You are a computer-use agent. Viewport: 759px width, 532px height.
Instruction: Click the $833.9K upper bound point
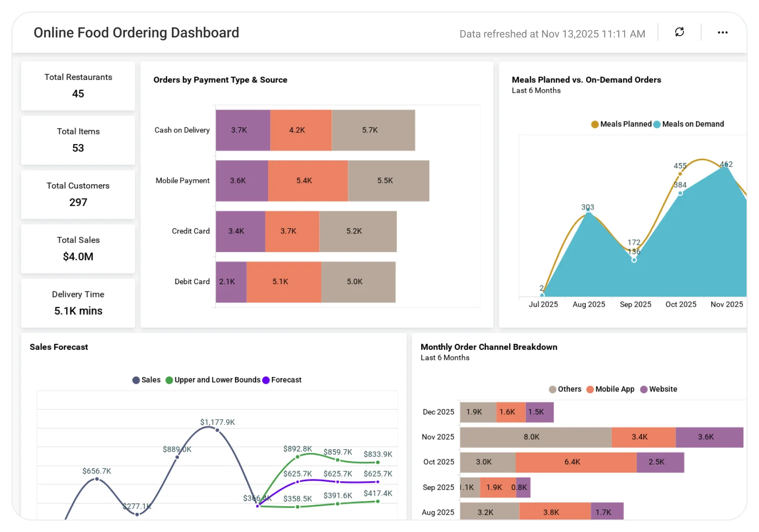click(378, 463)
